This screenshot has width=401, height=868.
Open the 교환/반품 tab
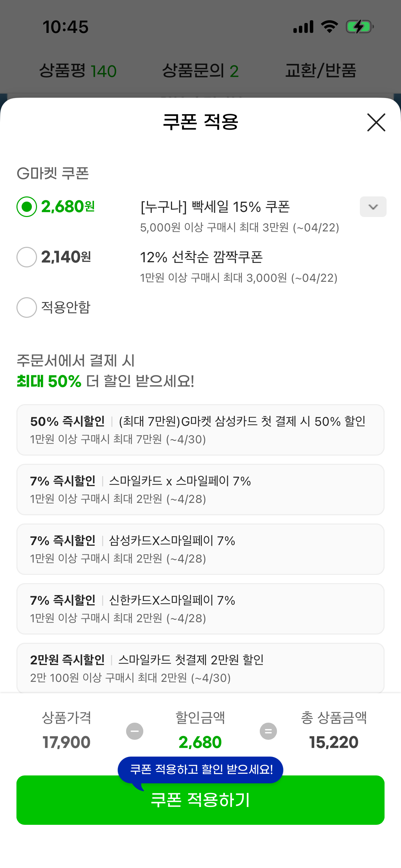coord(320,71)
